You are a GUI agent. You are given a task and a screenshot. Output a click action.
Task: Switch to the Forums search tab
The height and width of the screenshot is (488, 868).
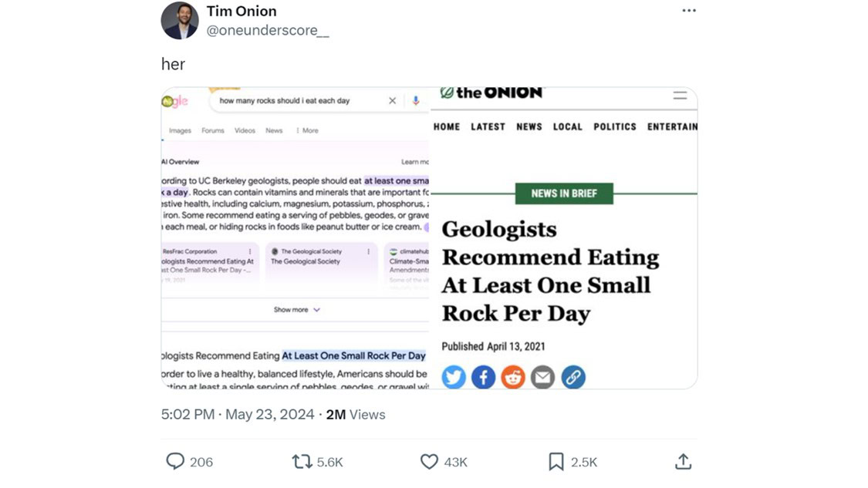click(213, 131)
